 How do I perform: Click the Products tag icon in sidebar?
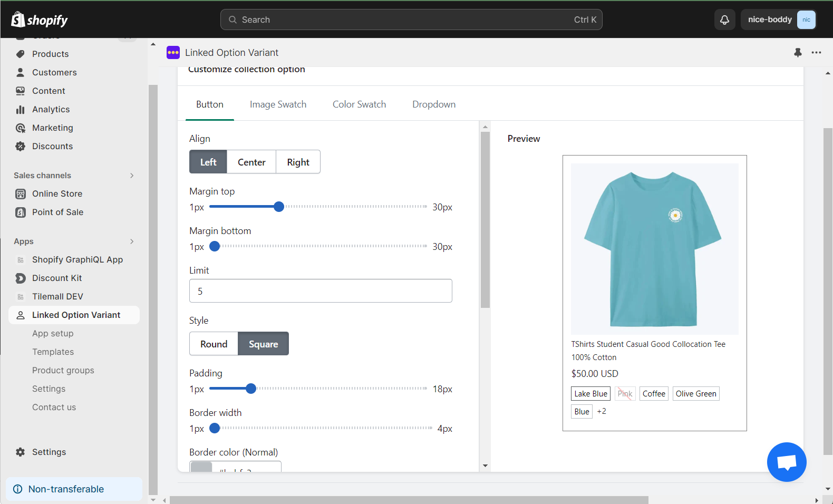pyautogui.click(x=21, y=54)
